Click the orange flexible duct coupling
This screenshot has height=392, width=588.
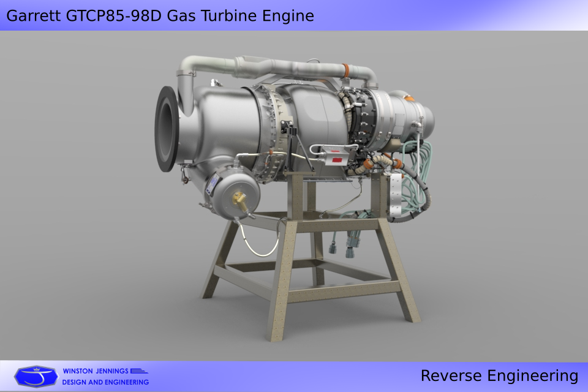tap(368, 164)
